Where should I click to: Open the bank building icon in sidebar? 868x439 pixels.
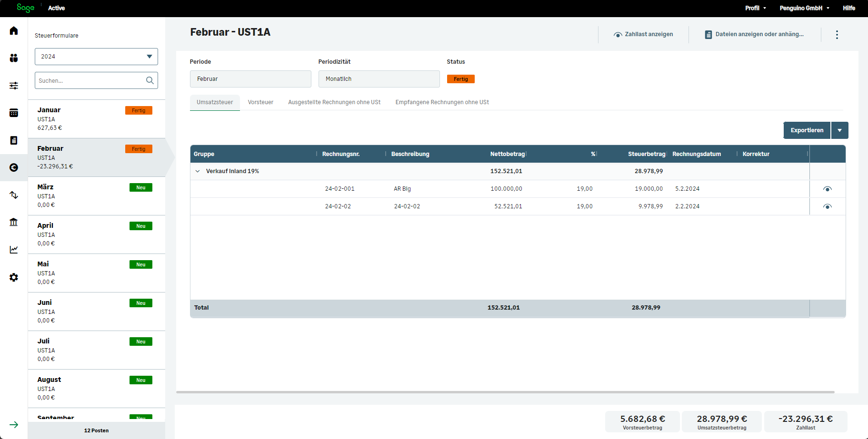[14, 222]
